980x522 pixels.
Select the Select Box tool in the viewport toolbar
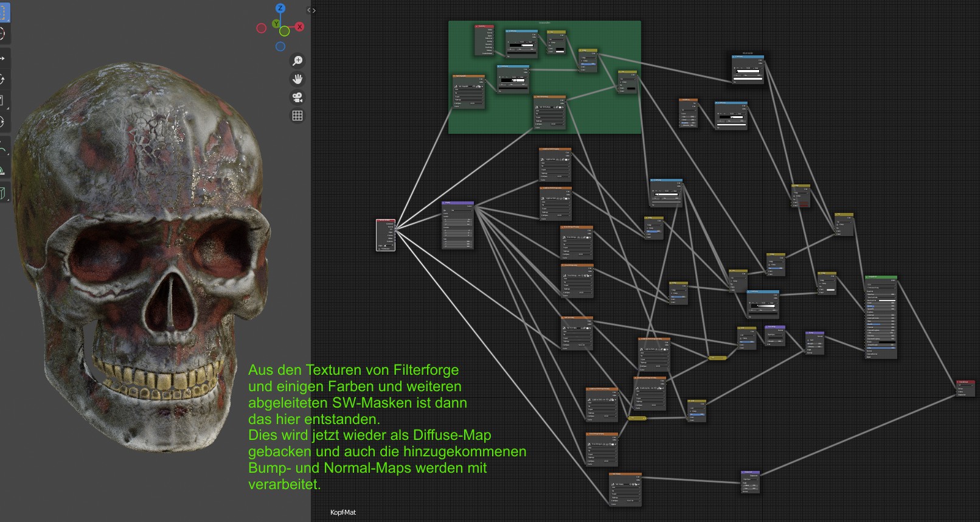4,12
